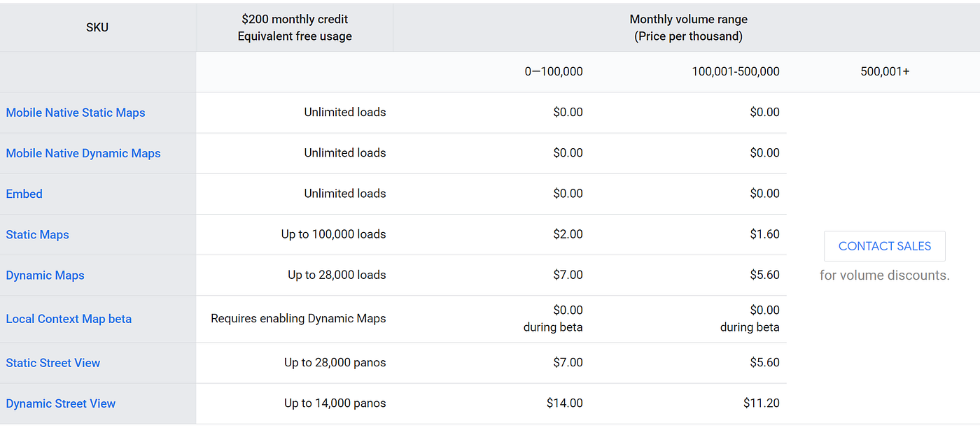Click the SKU column header
Image resolution: width=980 pixels, height=430 pixels.
coord(97,28)
